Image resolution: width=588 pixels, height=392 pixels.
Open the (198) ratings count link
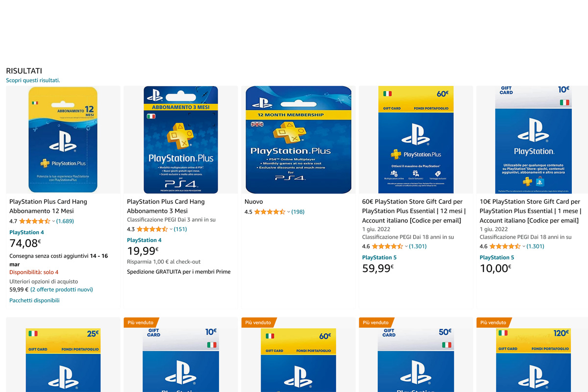click(298, 212)
